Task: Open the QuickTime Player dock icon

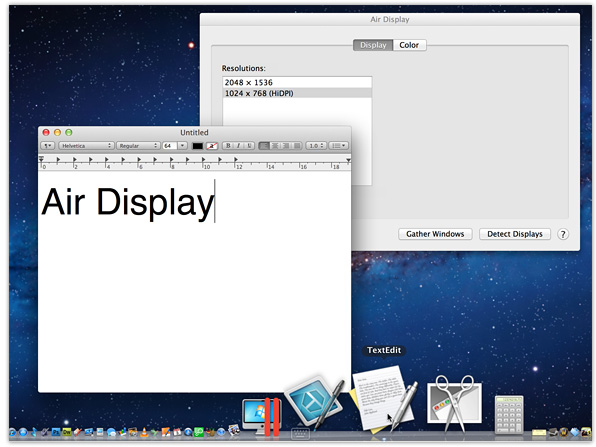Action: click(188, 433)
